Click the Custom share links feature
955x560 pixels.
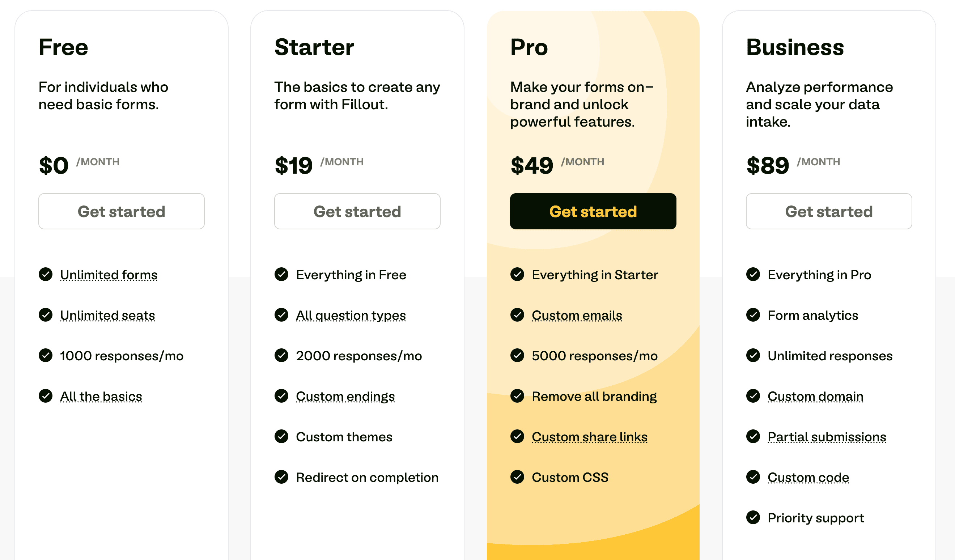(589, 437)
